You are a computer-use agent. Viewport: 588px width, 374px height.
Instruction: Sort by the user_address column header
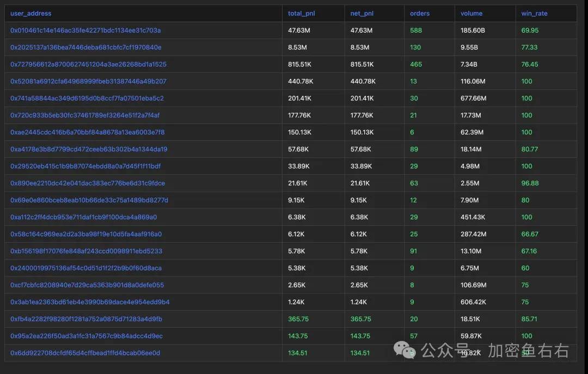tap(30, 14)
